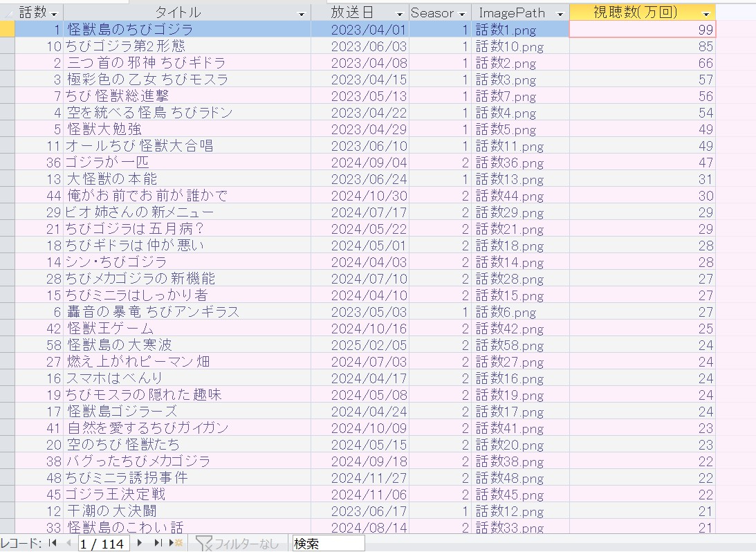756x552 pixels.
Task: Click title 怪獣島の大寒波
Action: point(187,345)
